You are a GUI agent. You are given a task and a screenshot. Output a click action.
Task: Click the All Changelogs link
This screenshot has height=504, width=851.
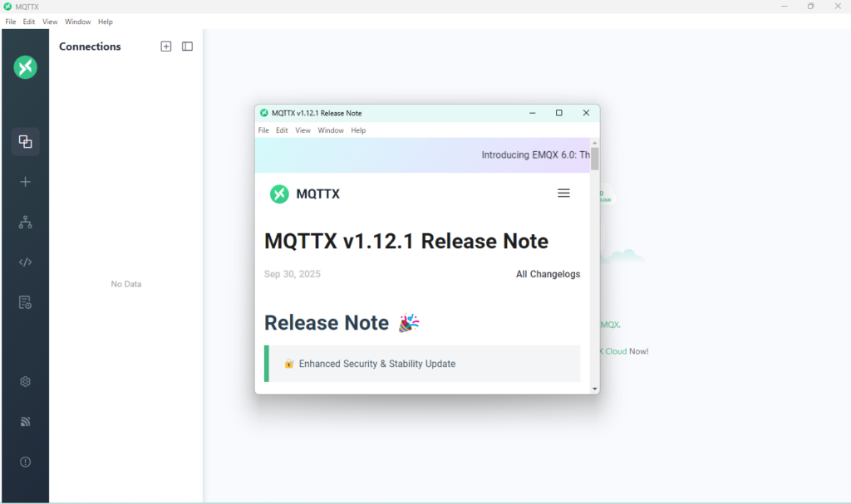548,274
